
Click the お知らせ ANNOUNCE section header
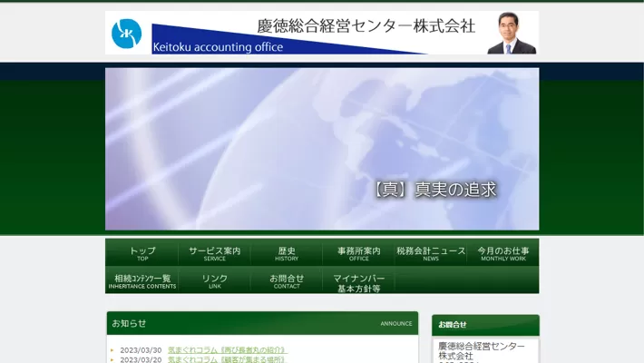pyautogui.click(x=261, y=323)
